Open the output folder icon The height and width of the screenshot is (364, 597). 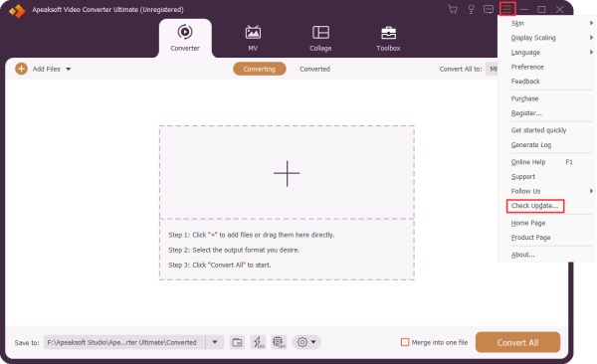point(237,342)
